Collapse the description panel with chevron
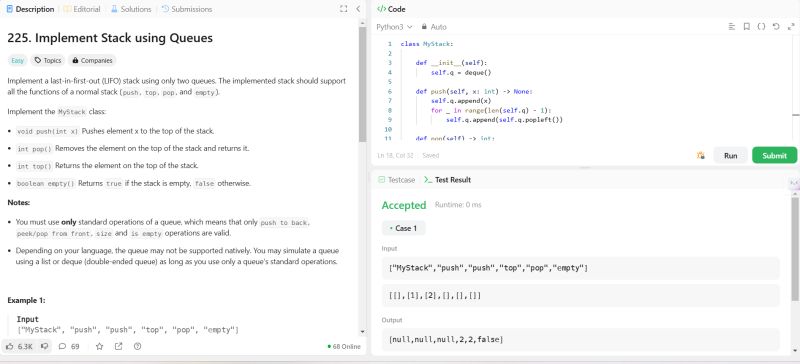The image size is (800, 364). pyautogui.click(x=358, y=9)
